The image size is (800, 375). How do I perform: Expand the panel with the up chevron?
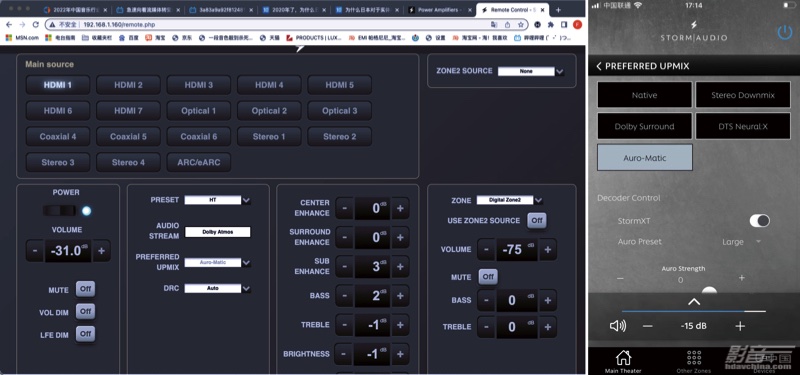pos(693,302)
